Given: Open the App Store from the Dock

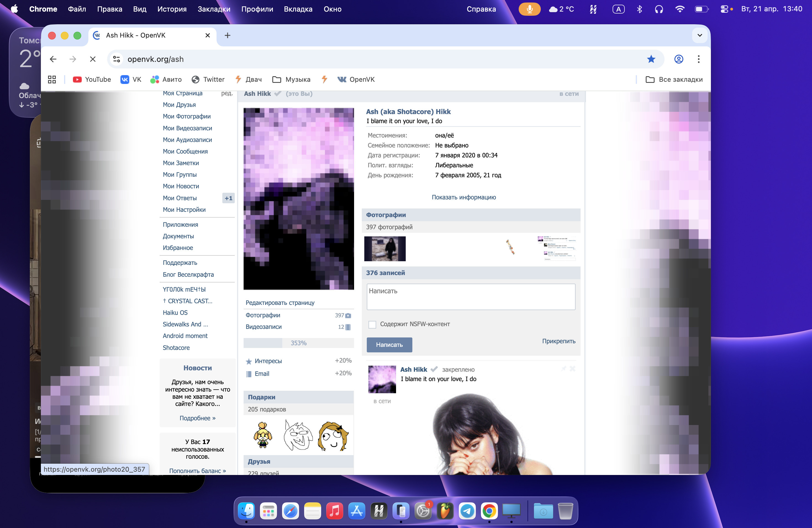Looking at the screenshot, I should (357, 511).
